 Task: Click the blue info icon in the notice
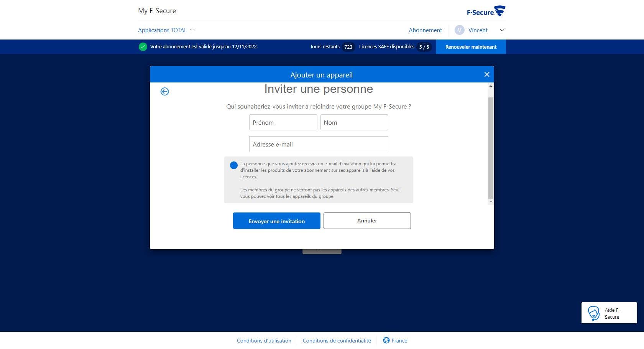pyautogui.click(x=233, y=165)
